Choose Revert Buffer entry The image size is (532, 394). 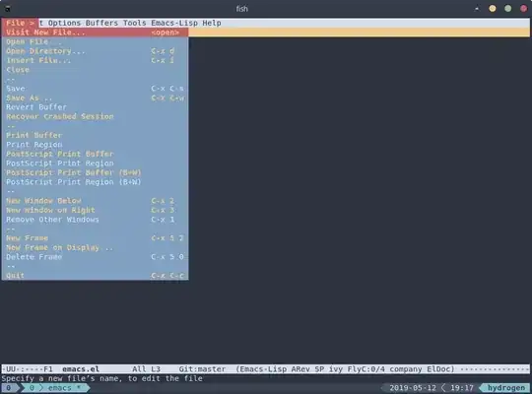tap(95, 107)
